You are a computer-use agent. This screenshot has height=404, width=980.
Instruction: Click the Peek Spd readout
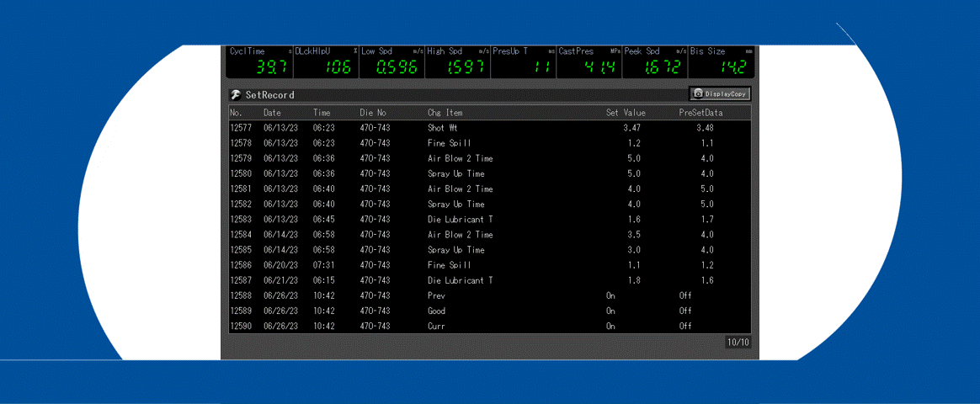point(655,61)
